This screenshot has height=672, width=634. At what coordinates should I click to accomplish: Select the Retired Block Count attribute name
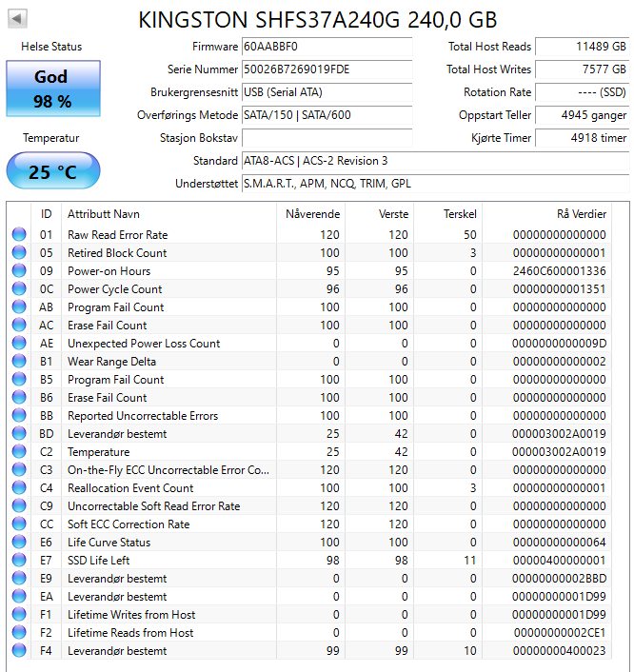pyautogui.click(x=117, y=253)
